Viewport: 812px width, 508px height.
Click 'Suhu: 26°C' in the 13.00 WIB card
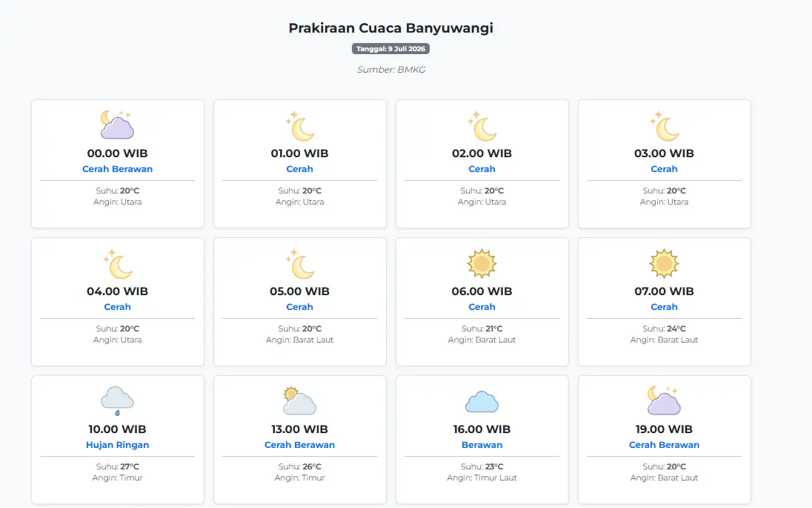click(x=300, y=466)
